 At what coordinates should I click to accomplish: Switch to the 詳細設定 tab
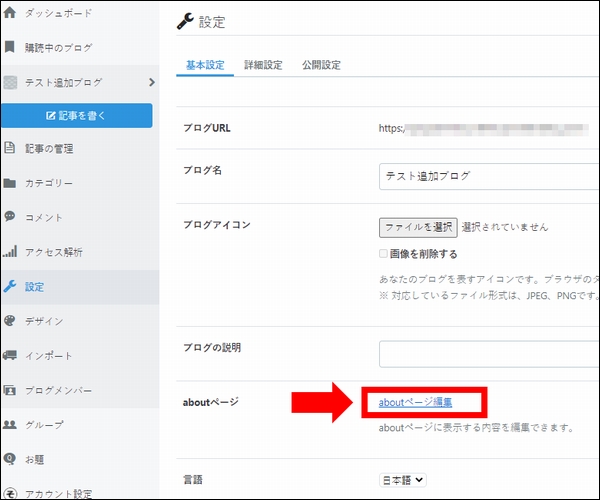[x=263, y=65]
